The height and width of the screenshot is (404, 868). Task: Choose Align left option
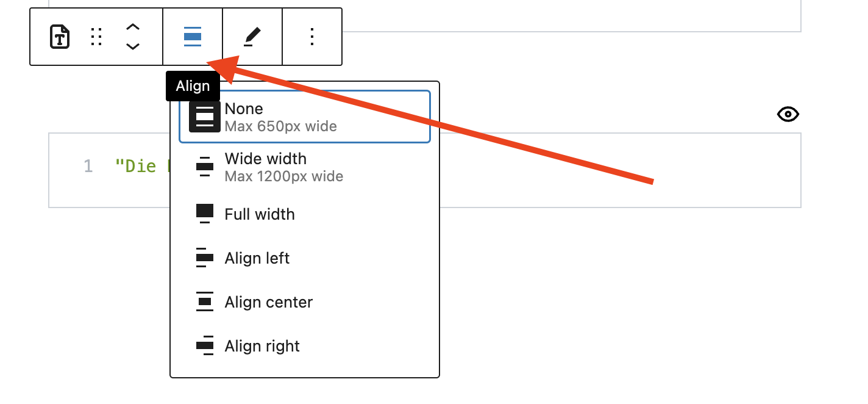coord(257,258)
